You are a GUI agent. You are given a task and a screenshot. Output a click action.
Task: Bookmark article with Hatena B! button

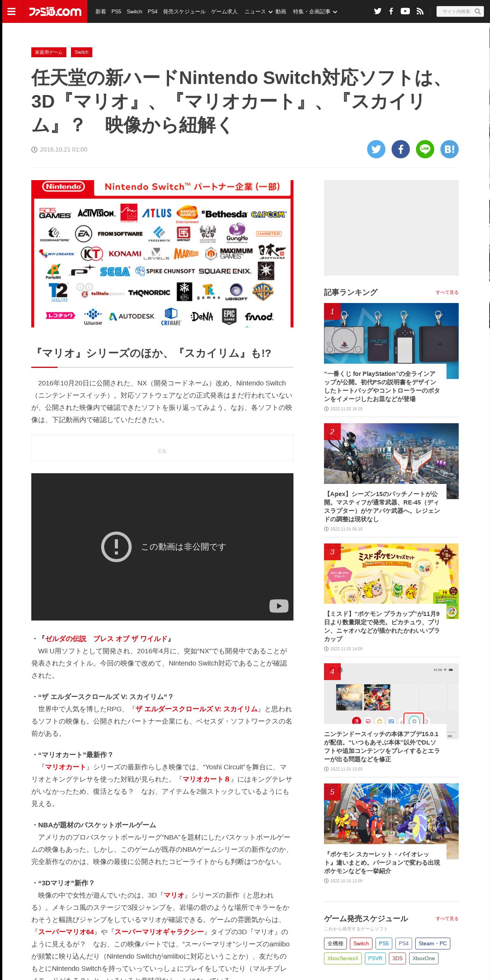(450, 149)
